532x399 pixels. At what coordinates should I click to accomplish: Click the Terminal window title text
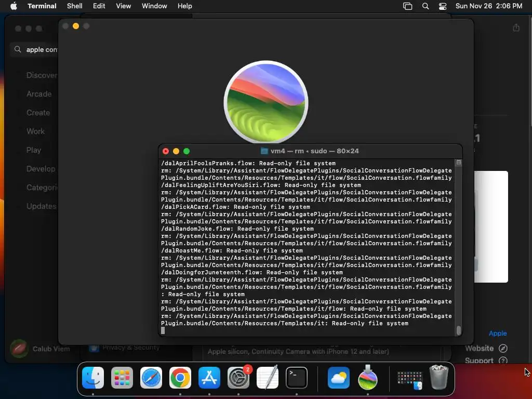click(x=314, y=151)
